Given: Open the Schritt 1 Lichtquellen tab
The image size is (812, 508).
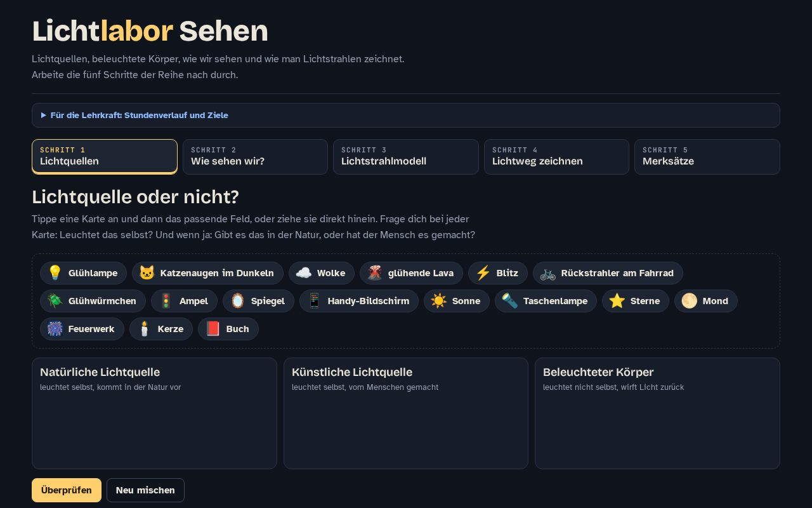Looking at the screenshot, I should click(x=105, y=156).
